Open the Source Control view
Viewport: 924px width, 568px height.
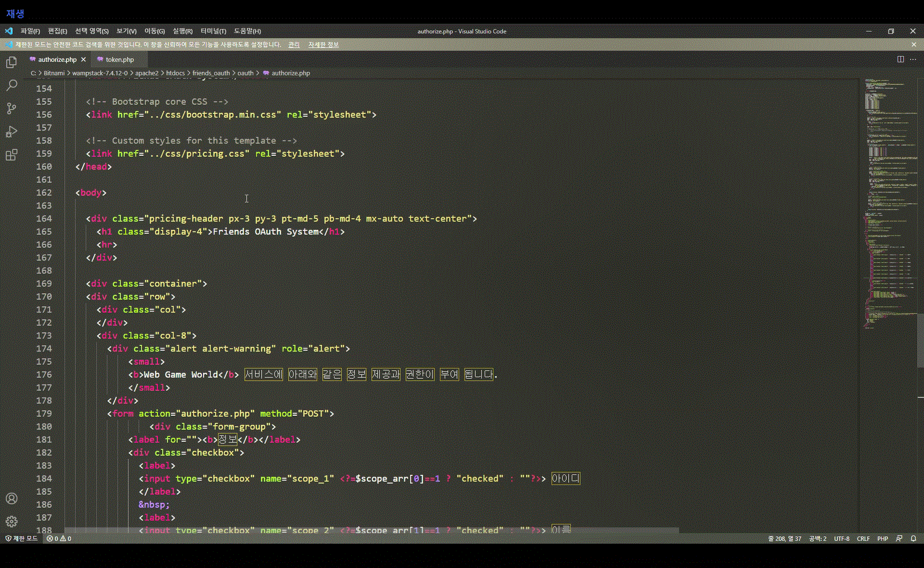tap(12, 108)
